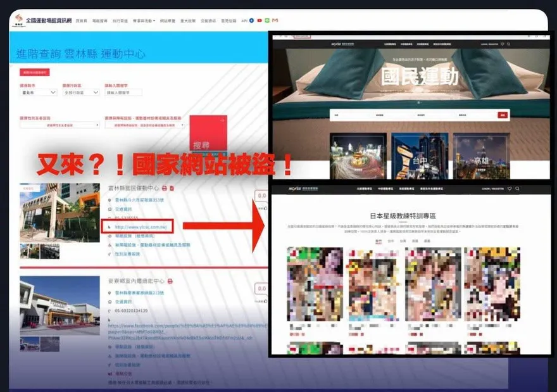
Task: Open the 選擇性別友善設施 dropdown
Action: tap(59, 125)
